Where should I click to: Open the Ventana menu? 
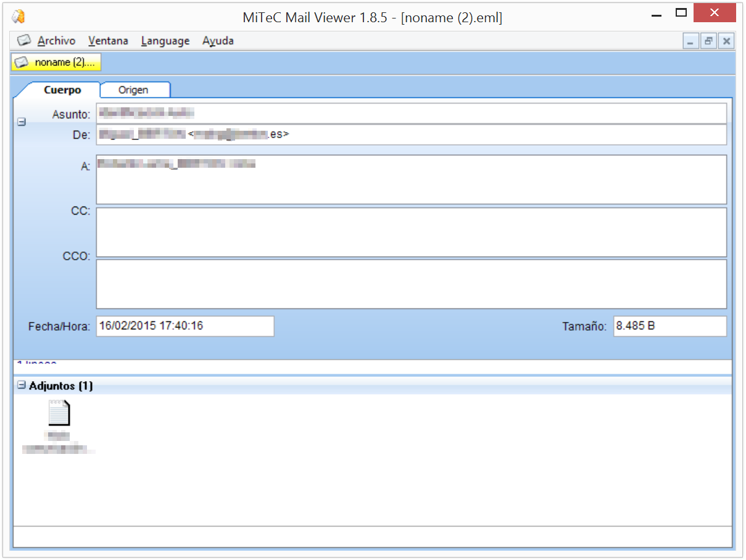coord(108,40)
